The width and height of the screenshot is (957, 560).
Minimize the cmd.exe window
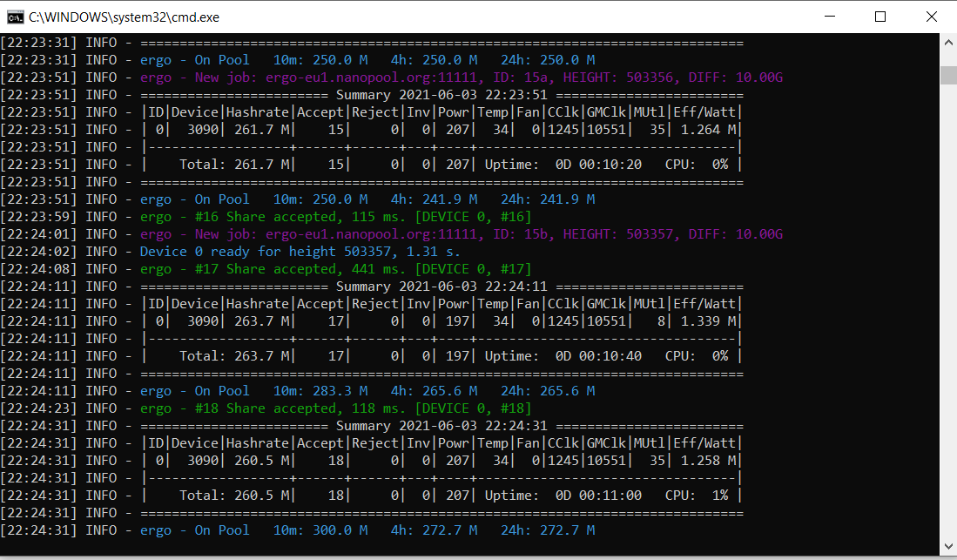pyautogui.click(x=830, y=17)
